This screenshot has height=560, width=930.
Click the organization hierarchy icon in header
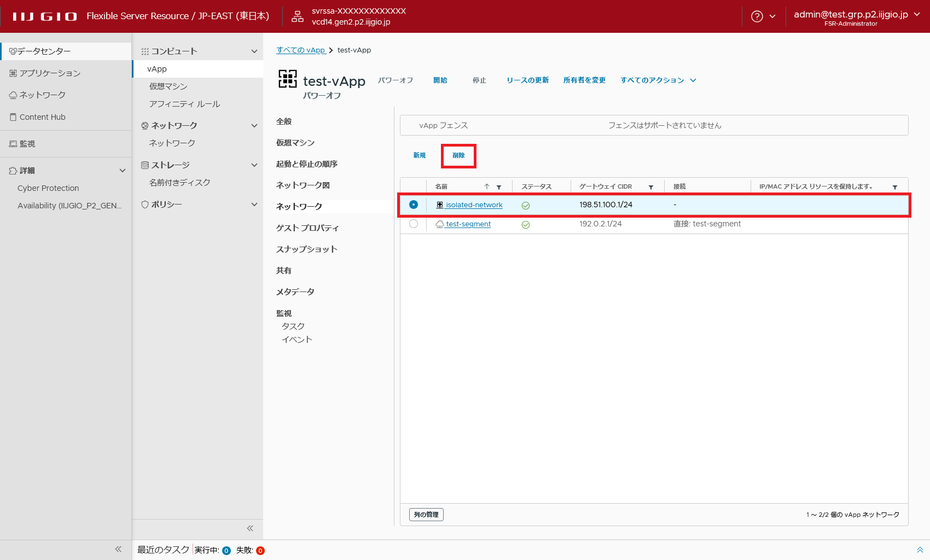click(x=298, y=16)
